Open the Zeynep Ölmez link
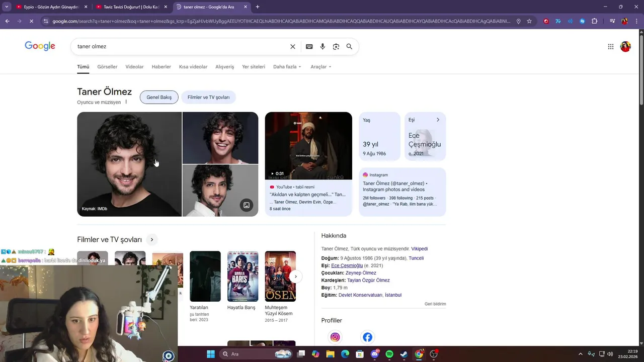Viewport: 644px width, 362px height. pos(361,273)
